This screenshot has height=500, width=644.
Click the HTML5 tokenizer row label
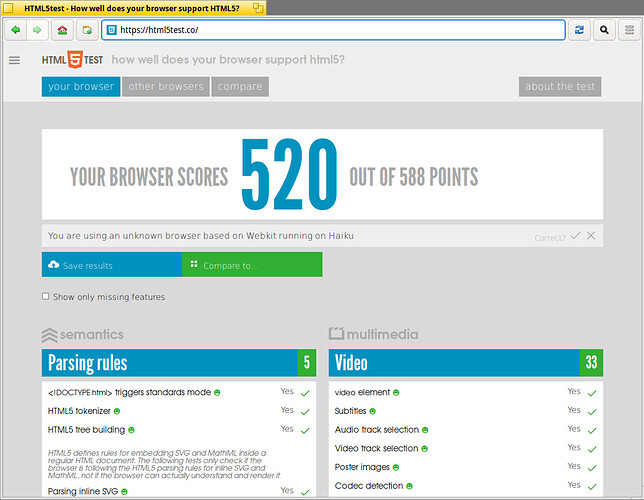(79, 411)
